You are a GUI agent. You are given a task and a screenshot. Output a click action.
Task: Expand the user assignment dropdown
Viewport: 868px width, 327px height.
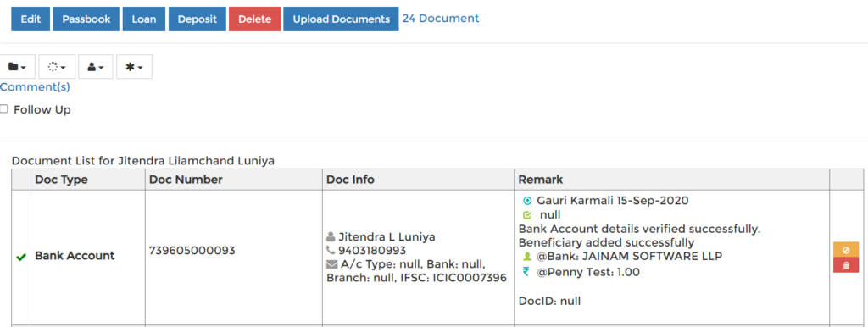click(96, 66)
